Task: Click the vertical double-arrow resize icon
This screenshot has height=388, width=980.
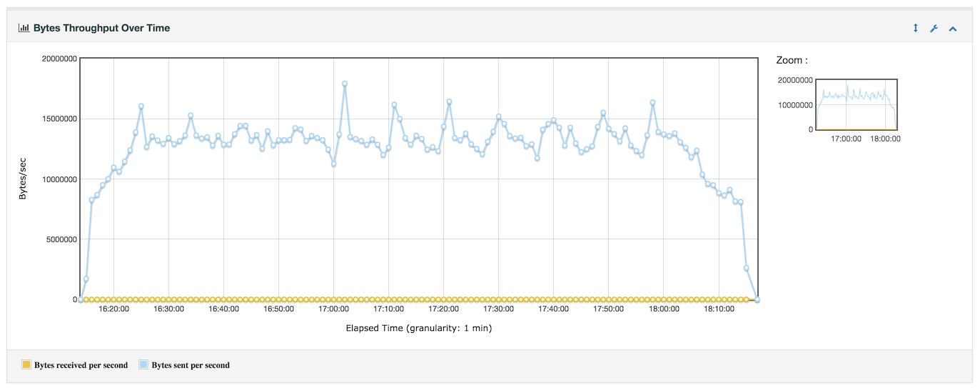Action: click(916, 28)
